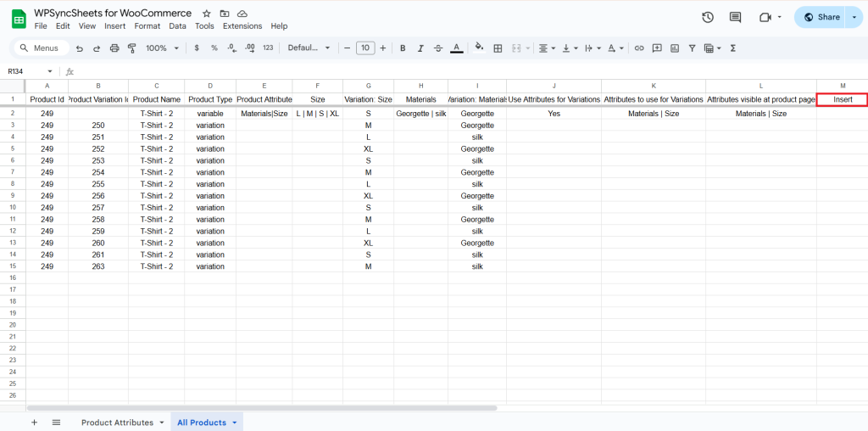Screen dimensions: 868x431
Task: Format as currency
Action: 197,48
